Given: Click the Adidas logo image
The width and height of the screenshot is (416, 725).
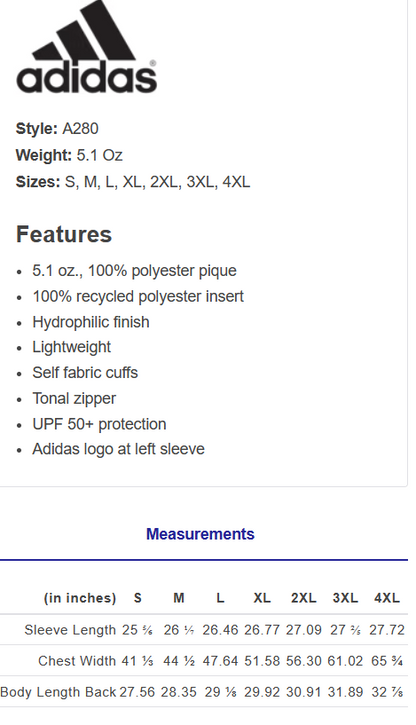Looking at the screenshot, I should tap(87, 46).
